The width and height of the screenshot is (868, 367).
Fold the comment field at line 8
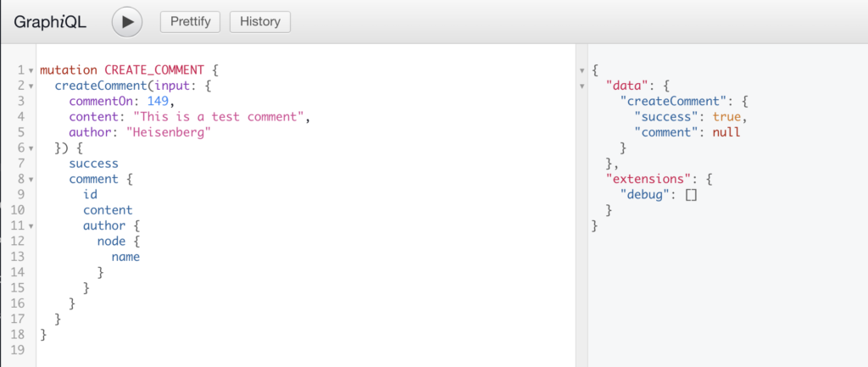[x=31, y=180]
